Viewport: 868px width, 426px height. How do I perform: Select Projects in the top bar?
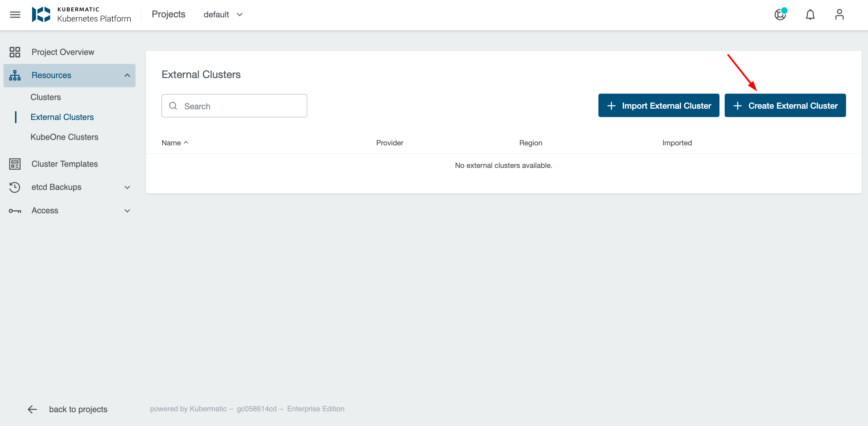168,14
